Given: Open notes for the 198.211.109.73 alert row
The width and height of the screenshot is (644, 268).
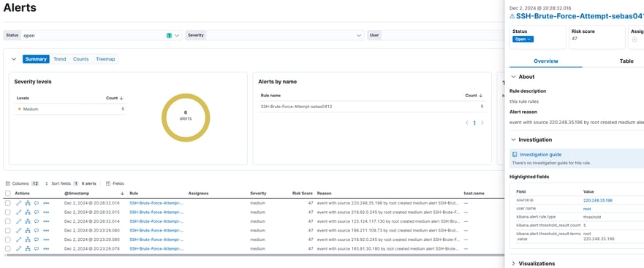Looking at the screenshot, I should 37,230.
